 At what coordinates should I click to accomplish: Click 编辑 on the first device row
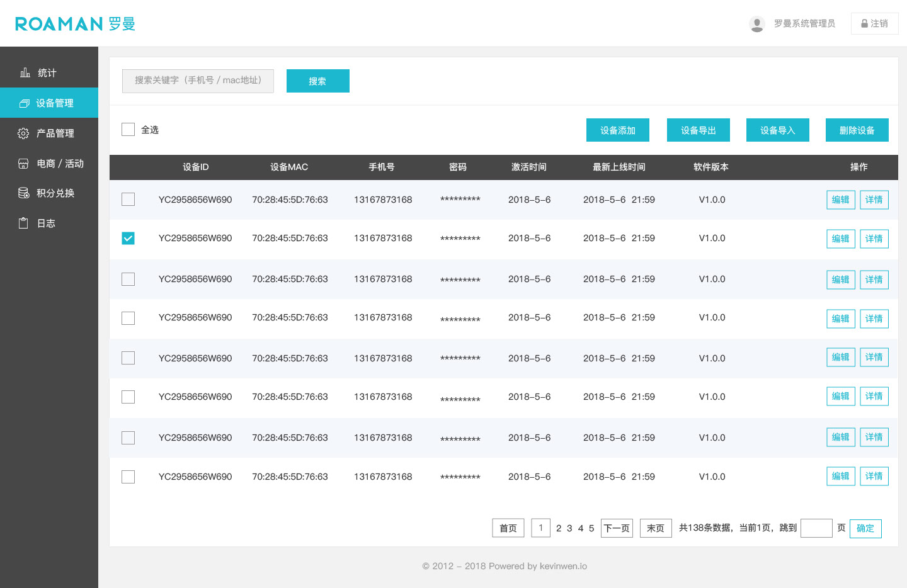click(840, 200)
